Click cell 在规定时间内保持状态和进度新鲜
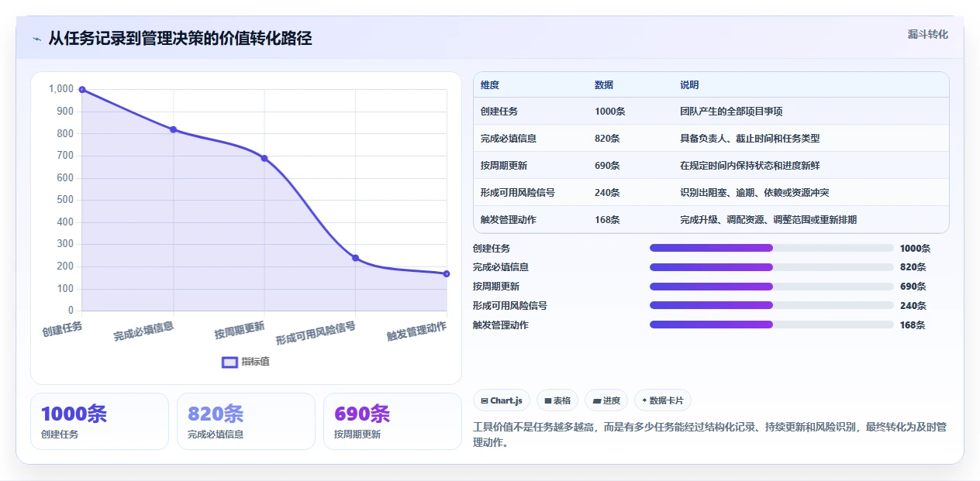 (x=750, y=166)
